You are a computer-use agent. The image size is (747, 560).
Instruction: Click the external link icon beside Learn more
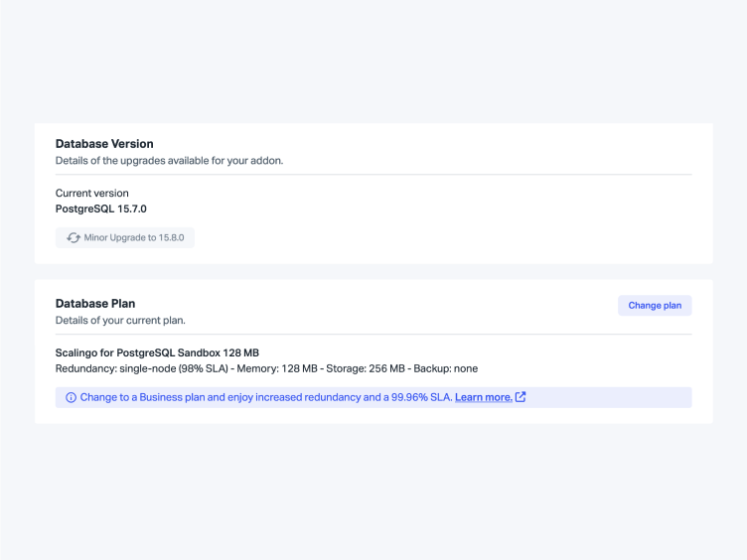coord(521,397)
